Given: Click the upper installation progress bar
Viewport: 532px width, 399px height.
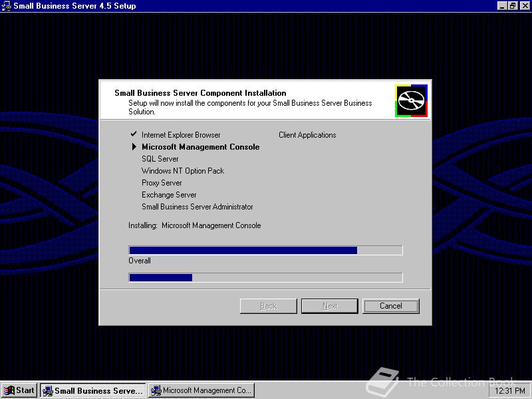Looking at the screenshot, I should [265, 250].
